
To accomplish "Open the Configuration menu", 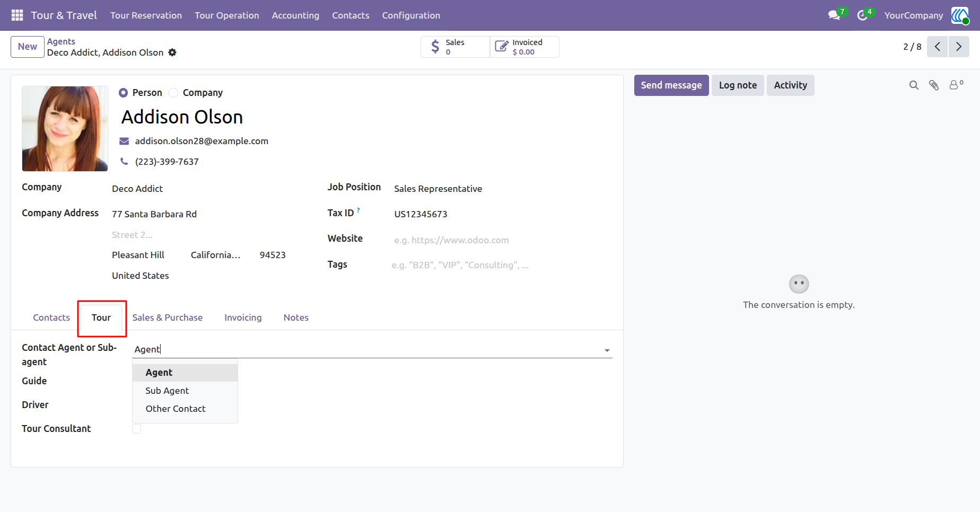I will pos(411,15).
